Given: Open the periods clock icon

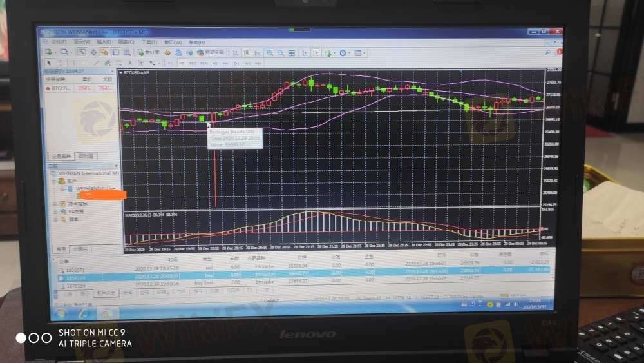Looking at the screenshot, I should [343, 53].
